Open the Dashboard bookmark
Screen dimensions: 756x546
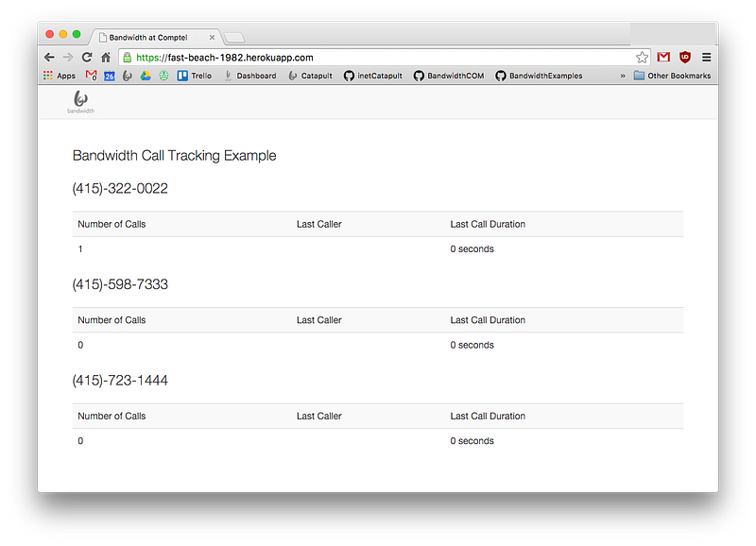point(250,76)
